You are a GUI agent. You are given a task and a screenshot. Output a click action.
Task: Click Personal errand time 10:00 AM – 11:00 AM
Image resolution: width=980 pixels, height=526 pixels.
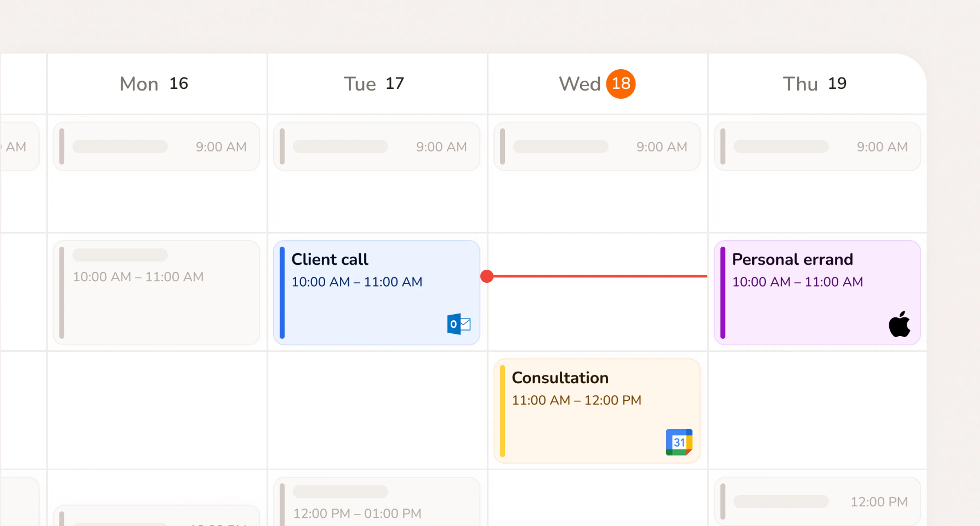(797, 282)
